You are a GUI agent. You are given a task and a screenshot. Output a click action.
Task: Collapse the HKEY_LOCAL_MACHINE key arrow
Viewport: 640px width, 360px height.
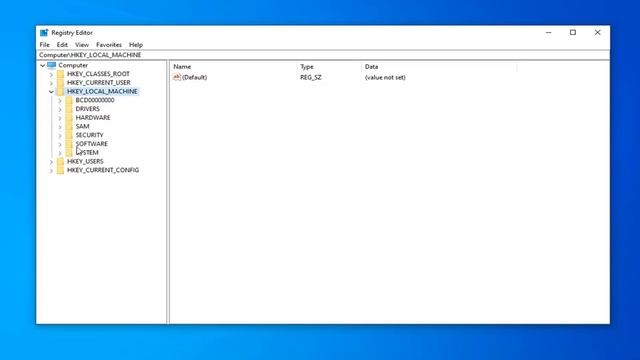[51, 91]
